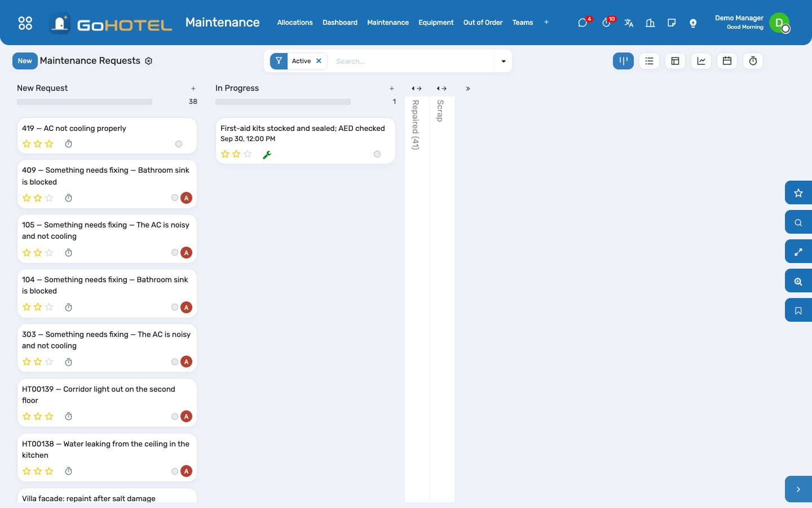Click the star favorites side panel button
The image size is (812, 508).
pyautogui.click(x=798, y=193)
